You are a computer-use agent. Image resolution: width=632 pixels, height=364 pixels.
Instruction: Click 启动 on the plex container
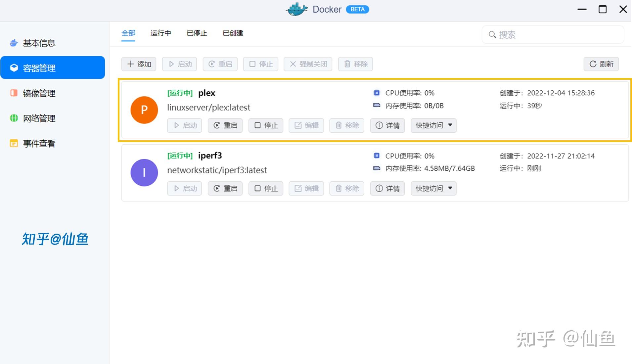(x=185, y=125)
